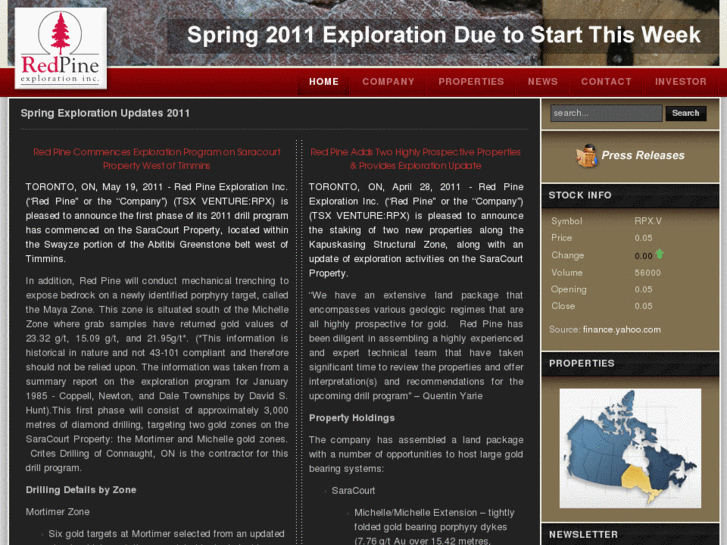Screen dimensions: 727x545
Task: Click the Drilling Details by Zone subheading
Action: 81,490
